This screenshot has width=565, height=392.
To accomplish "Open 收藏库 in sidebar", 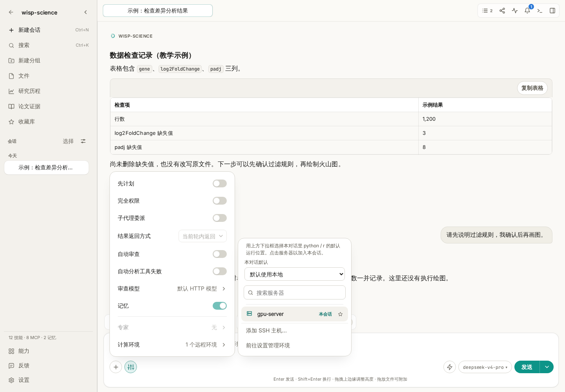I will pos(49,122).
